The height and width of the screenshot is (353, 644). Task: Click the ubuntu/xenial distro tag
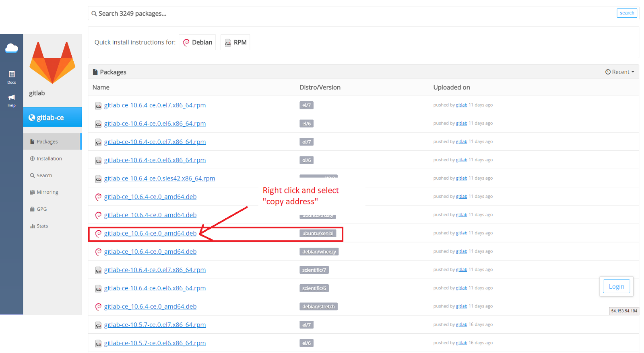(x=318, y=234)
